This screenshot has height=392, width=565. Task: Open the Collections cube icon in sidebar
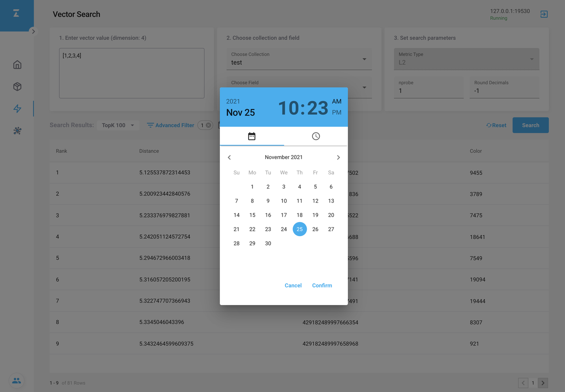(x=17, y=87)
